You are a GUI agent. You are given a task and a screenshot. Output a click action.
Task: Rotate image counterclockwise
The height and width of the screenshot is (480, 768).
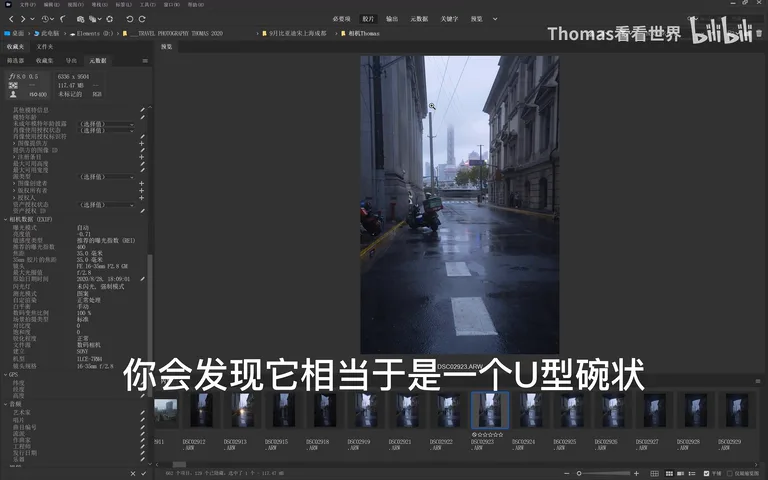click(129, 19)
